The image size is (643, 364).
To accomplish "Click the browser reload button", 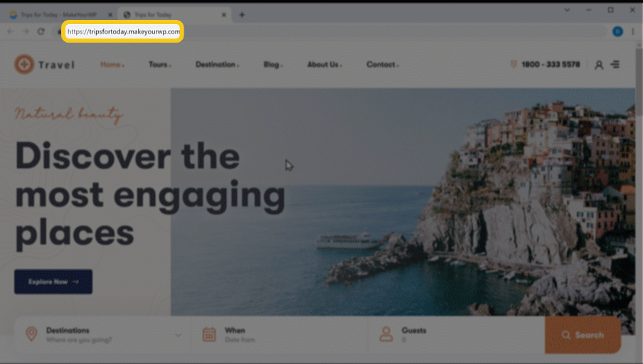I will click(x=41, y=32).
